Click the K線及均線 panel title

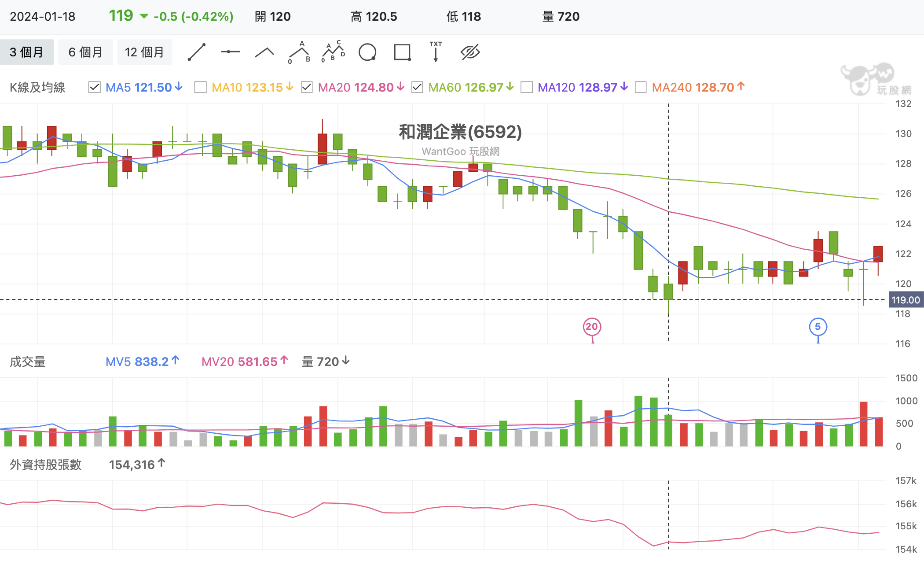point(37,87)
